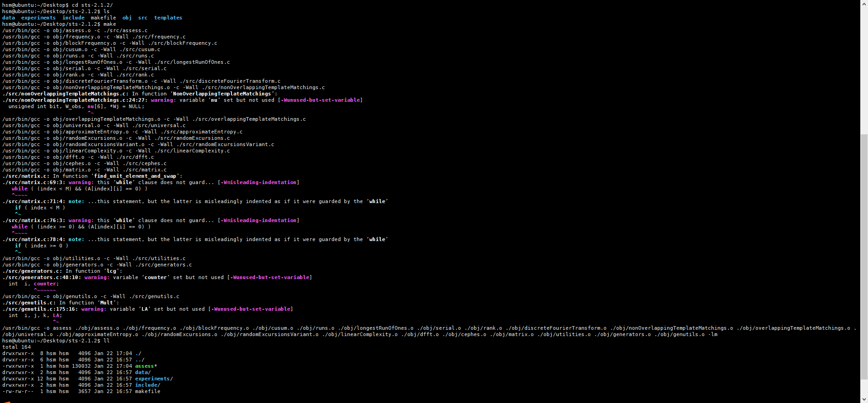Click './src/serial.c' source path
Viewport: 868px width, 403px height.
145,68
